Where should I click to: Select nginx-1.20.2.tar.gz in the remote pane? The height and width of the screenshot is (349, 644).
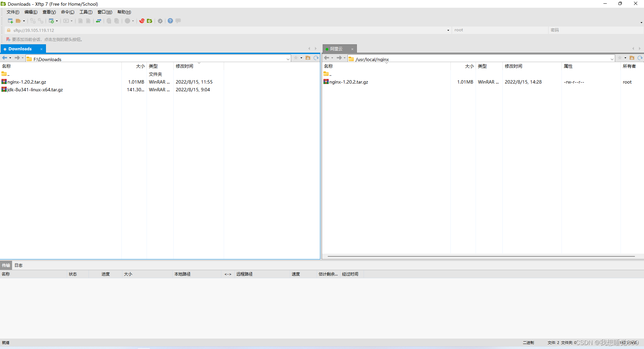(349, 82)
